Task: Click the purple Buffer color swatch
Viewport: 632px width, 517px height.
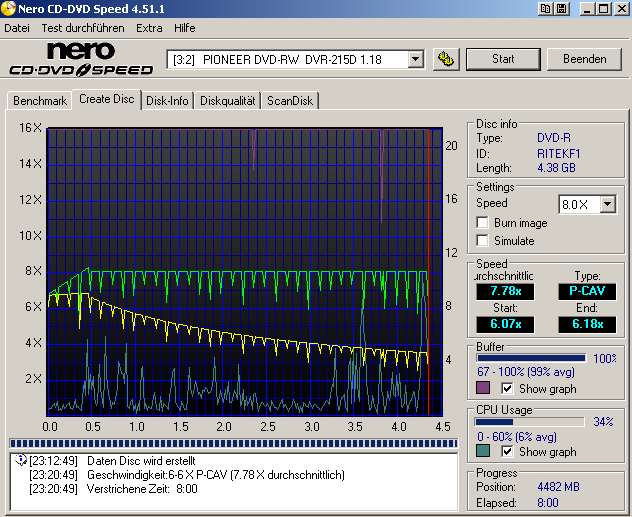Action: 483,388
